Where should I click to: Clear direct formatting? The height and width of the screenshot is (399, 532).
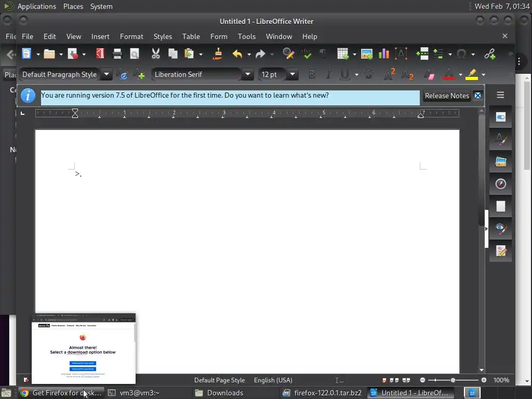click(x=429, y=74)
